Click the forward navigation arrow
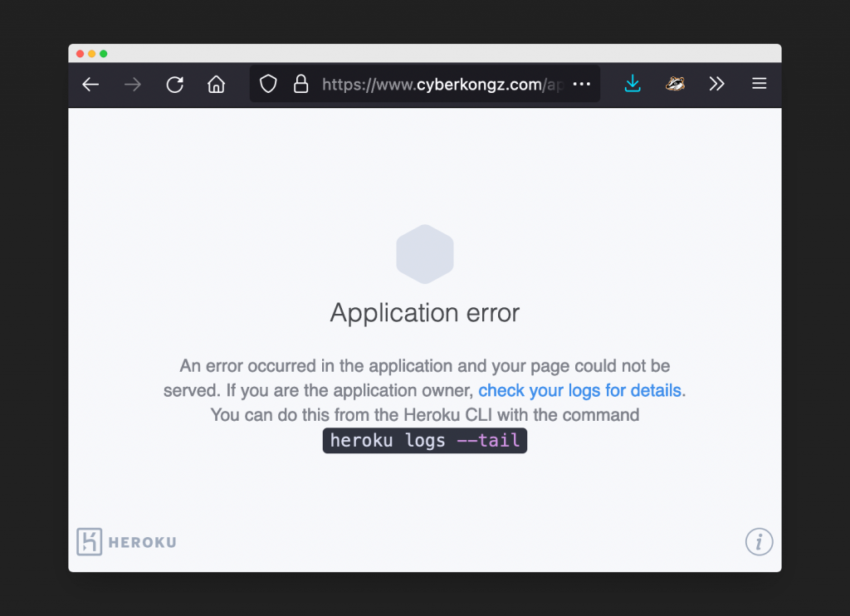Screen dimensions: 850x616 (132, 84)
